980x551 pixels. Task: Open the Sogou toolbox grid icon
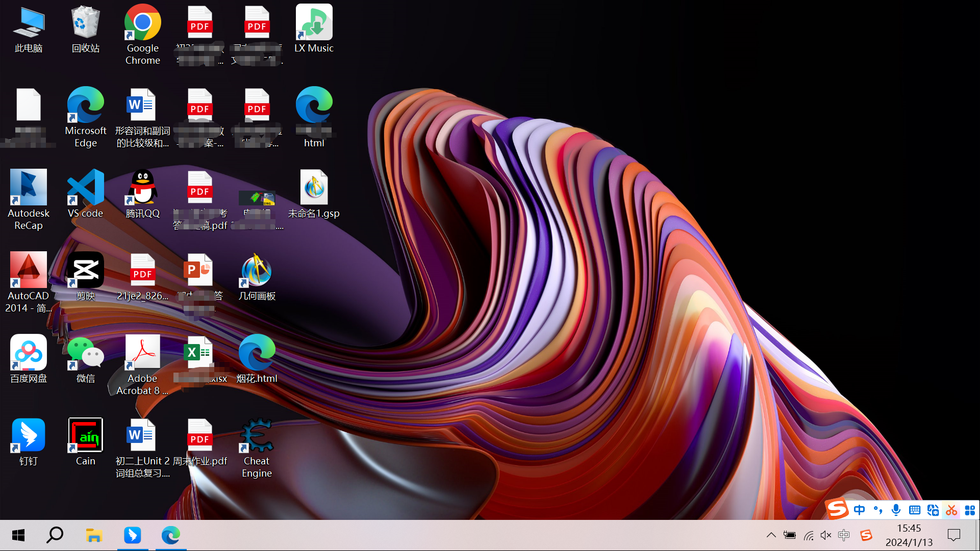click(x=970, y=510)
